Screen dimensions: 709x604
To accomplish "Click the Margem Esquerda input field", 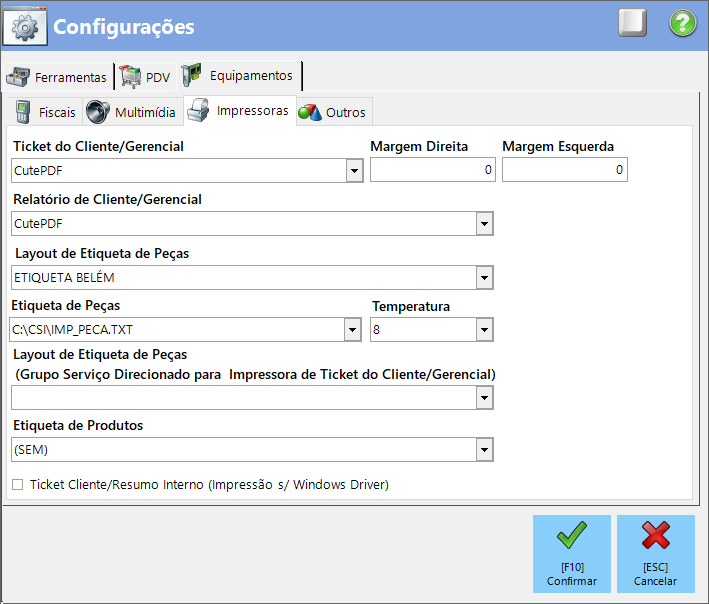I will (565, 170).
